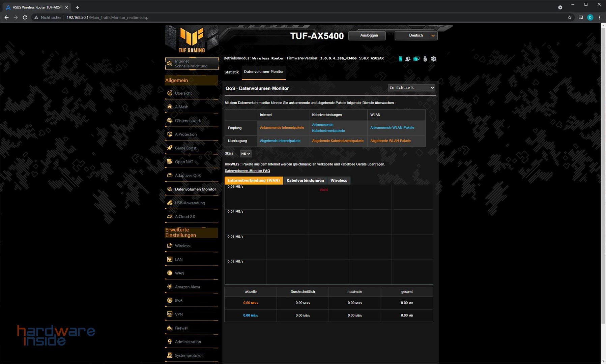Screen dimensions: 606x364
Task: Expand the In Echtzeit mode dropdown
Action: coord(411,88)
